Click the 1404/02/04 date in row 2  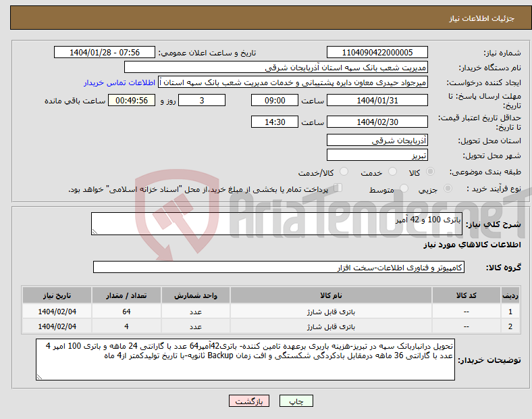(57, 326)
